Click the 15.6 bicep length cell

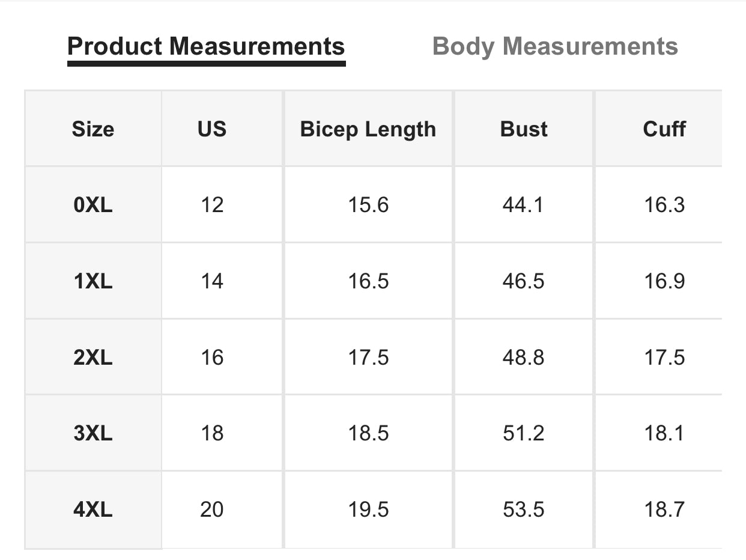(368, 205)
